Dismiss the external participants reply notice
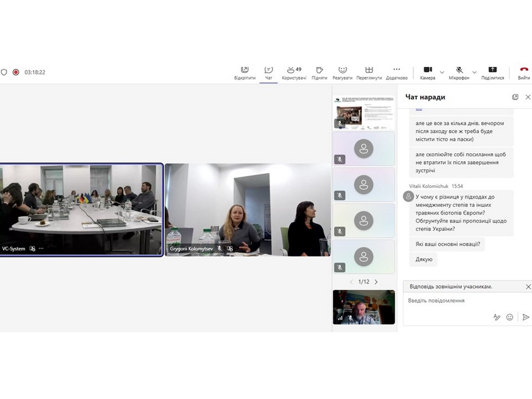The height and width of the screenshot is (399, 532). pos(528,287)
